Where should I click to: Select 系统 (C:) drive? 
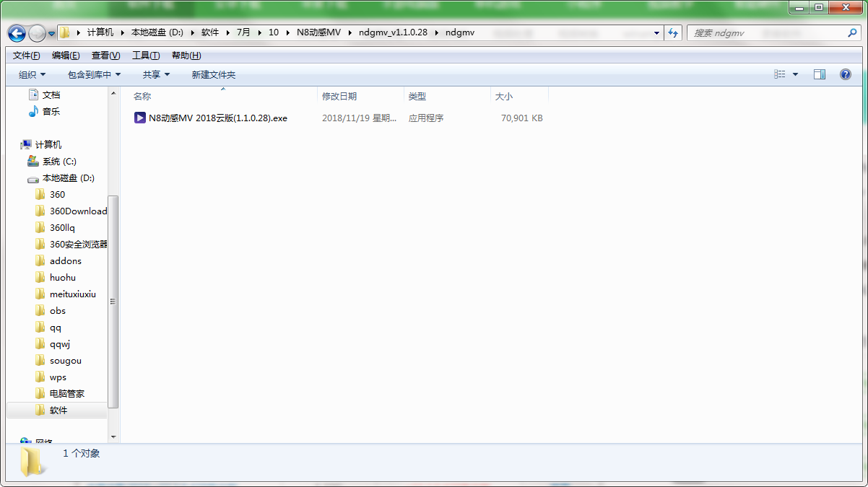click(58, 162)
